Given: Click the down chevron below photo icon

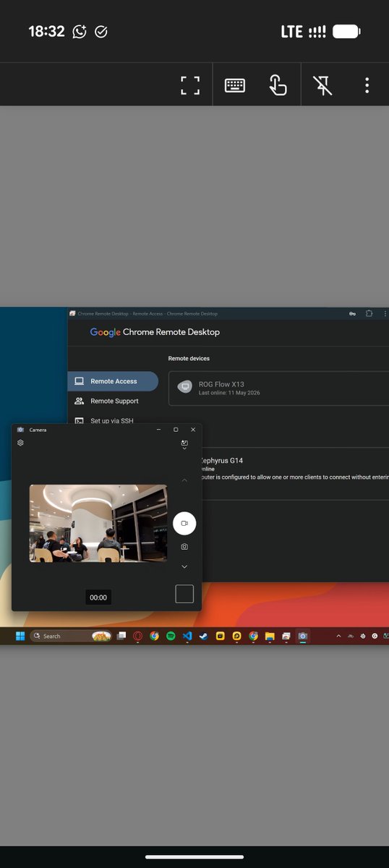Looking at the screenshot, I should 184,567.
